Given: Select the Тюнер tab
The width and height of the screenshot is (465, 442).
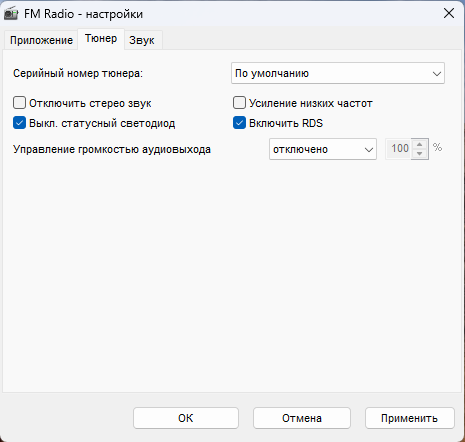Looking at the screenshot, I should click(101, 39).
